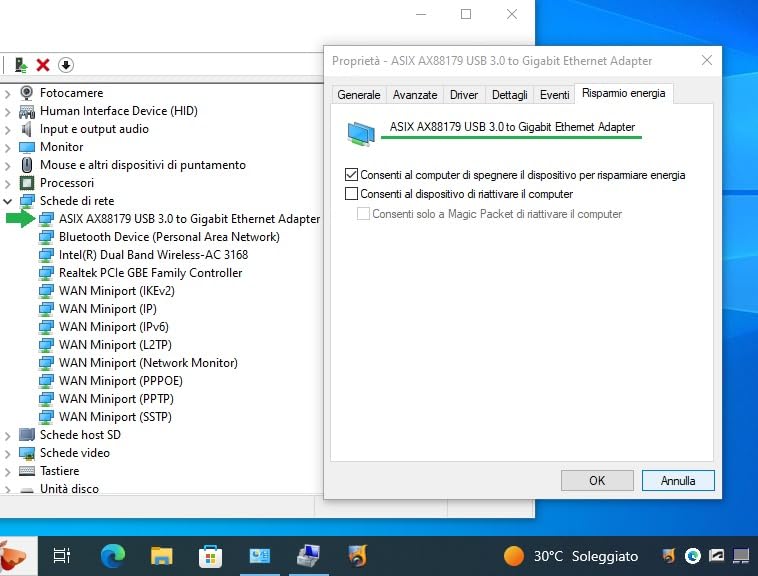This screenshot has width=758, height=576.
Task: Select the Human Interface Device icon
Action: tap(27, 111)
